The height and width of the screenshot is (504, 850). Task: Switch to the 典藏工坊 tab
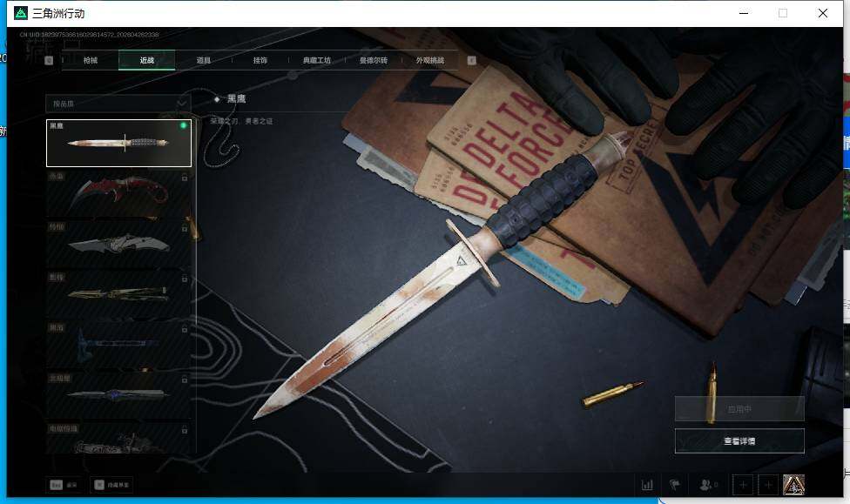point(317,60)
